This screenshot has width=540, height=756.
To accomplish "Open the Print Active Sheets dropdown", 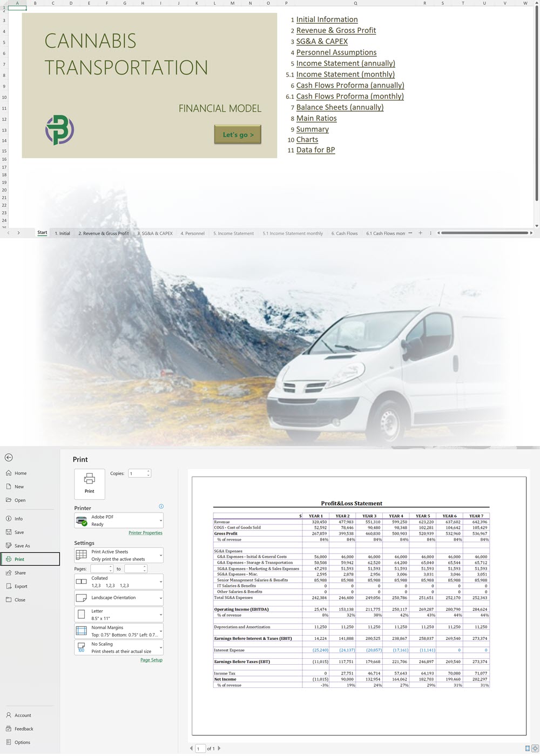I will (119, 555).
